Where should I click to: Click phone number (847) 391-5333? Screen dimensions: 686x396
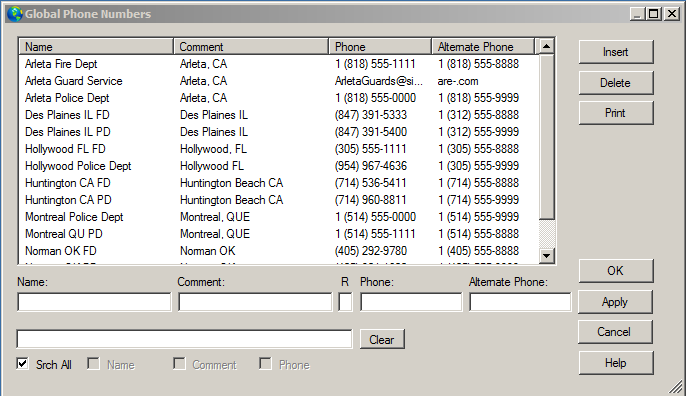pyautogui.click(x=371, y=115)
